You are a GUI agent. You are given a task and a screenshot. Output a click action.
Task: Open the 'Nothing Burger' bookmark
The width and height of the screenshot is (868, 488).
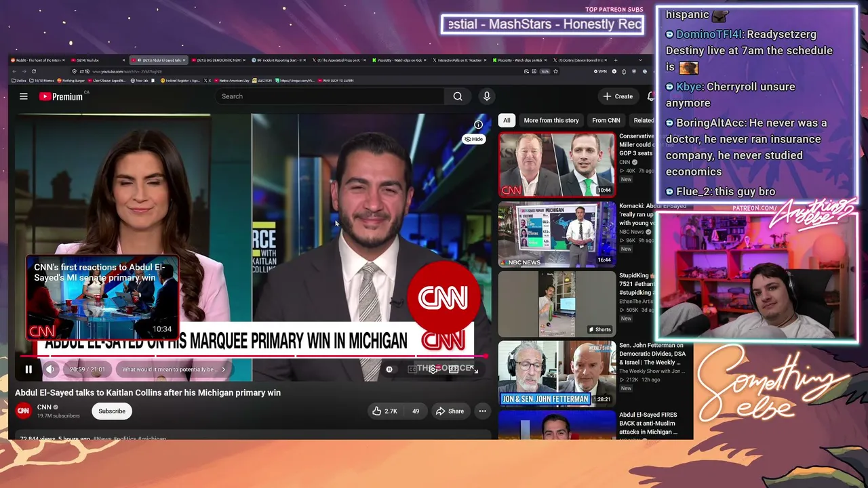pyautogui.click(x=73, y=81)
